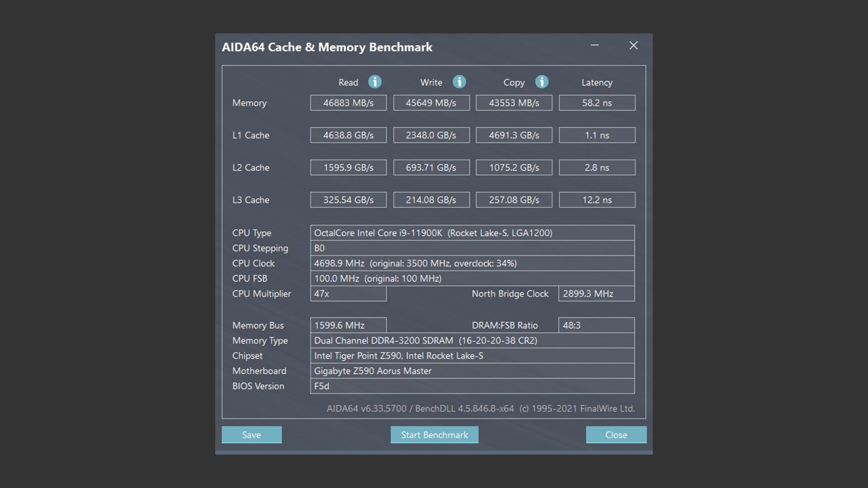Image resolution: width=868 pixels, height=488 pixels.
Task: Click BIOS Version field F5d
Action: 472,386
